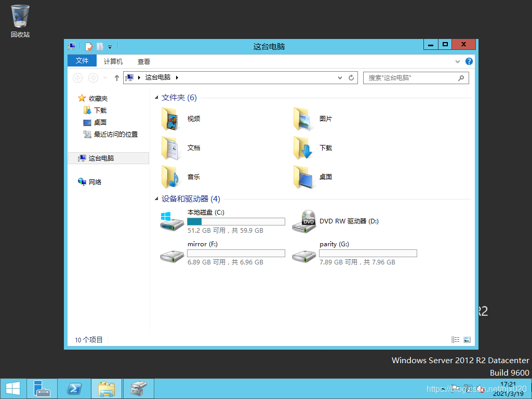Click the 10 个项目 status text

(88, 340)
